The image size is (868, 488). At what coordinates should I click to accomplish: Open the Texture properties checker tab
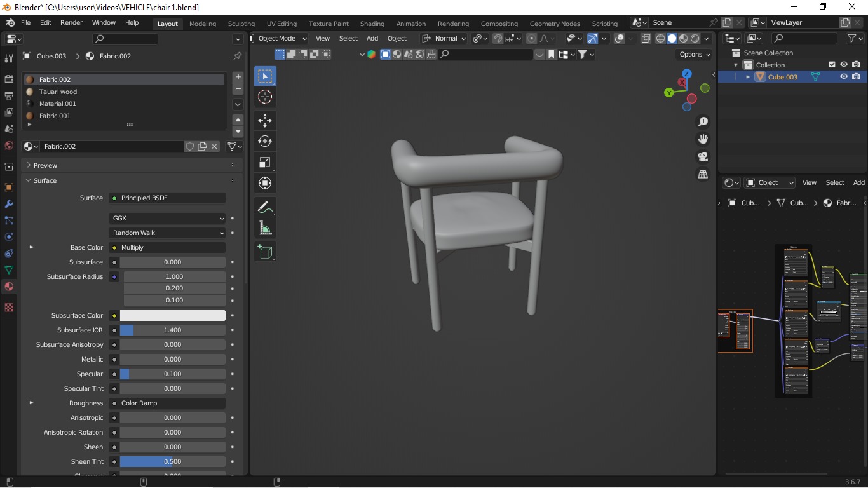tap(9, 308)
